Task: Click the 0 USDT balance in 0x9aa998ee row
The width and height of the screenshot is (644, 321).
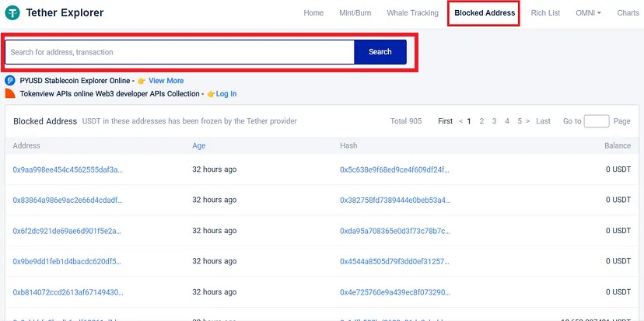Action: click(x=618, y=169)
